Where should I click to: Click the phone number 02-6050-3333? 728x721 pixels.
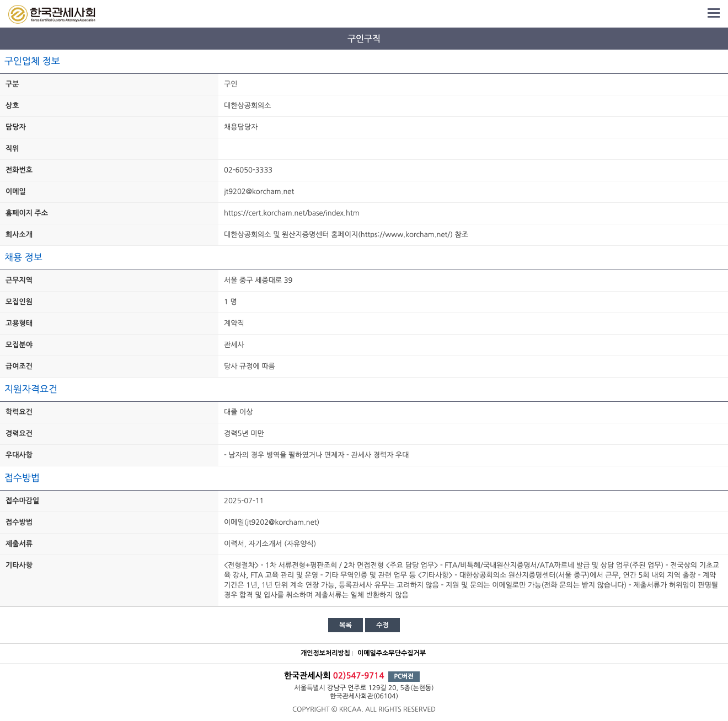(x=248, y=170)
